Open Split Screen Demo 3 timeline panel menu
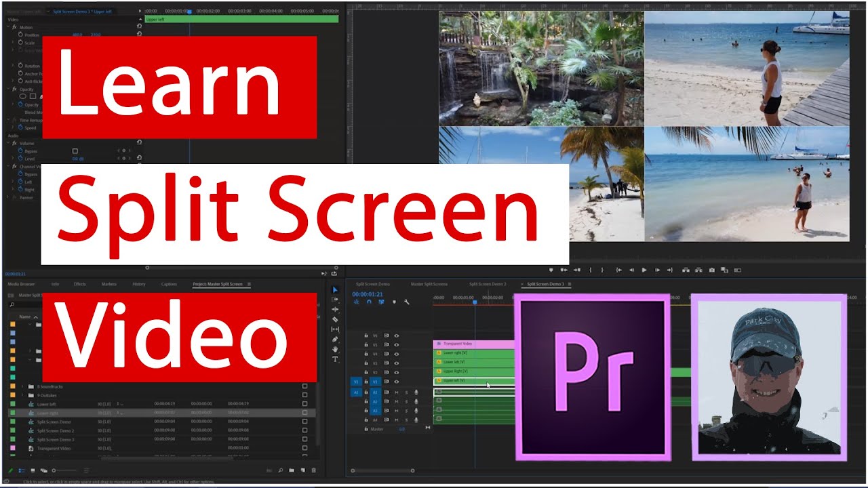 [x=570, y=284]
